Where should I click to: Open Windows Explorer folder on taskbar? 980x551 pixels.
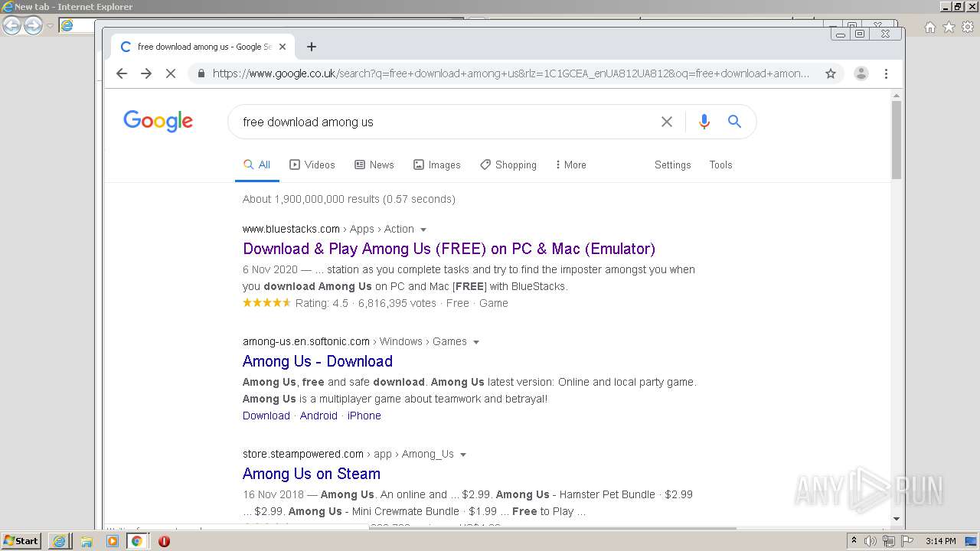coord(87,541)
